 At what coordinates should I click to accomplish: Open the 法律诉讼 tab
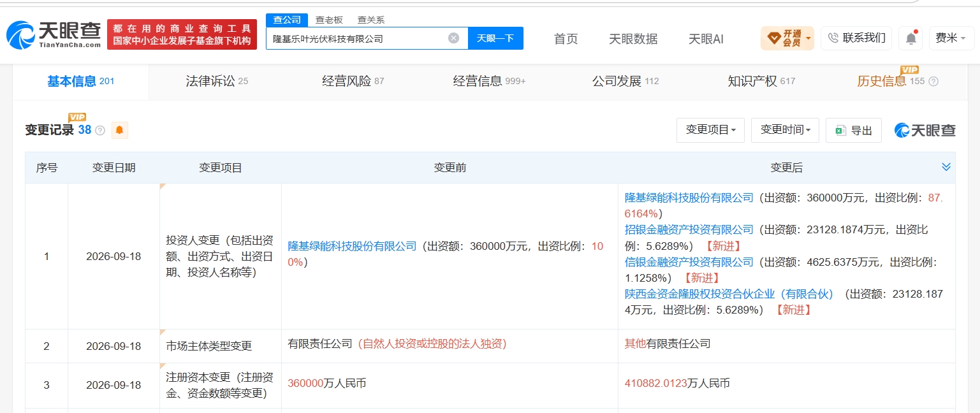point(217,82)
